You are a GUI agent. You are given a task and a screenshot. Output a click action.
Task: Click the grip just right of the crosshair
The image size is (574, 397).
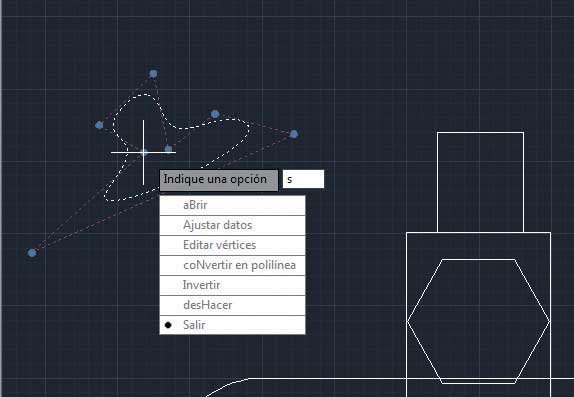[x=168, y=149]
